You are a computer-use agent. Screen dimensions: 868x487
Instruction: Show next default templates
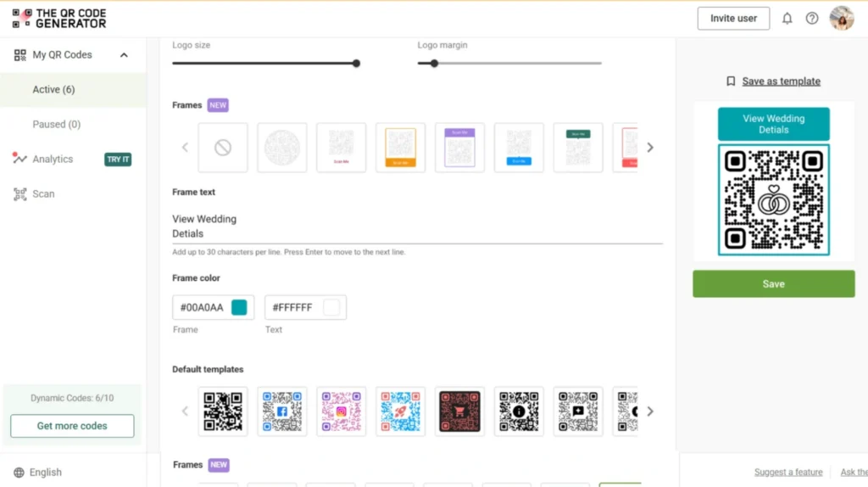point(650,411)
